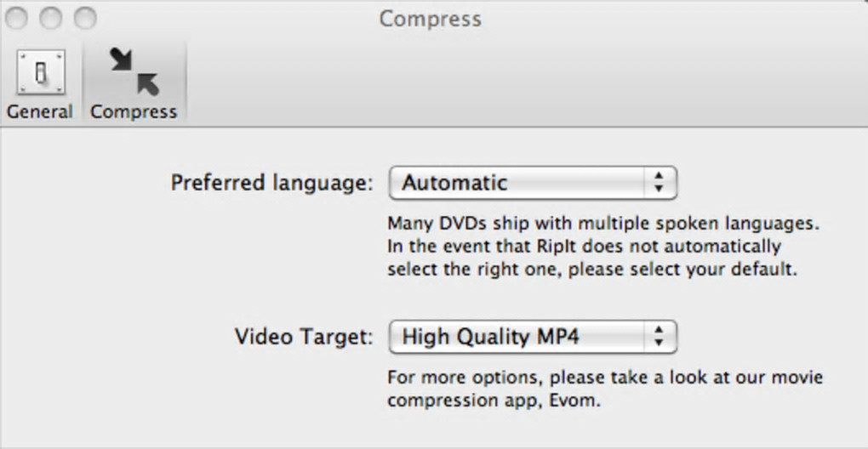Select the Compress arrows icon
The height and width of the screenshot is (449, 868).
point(134,73)
